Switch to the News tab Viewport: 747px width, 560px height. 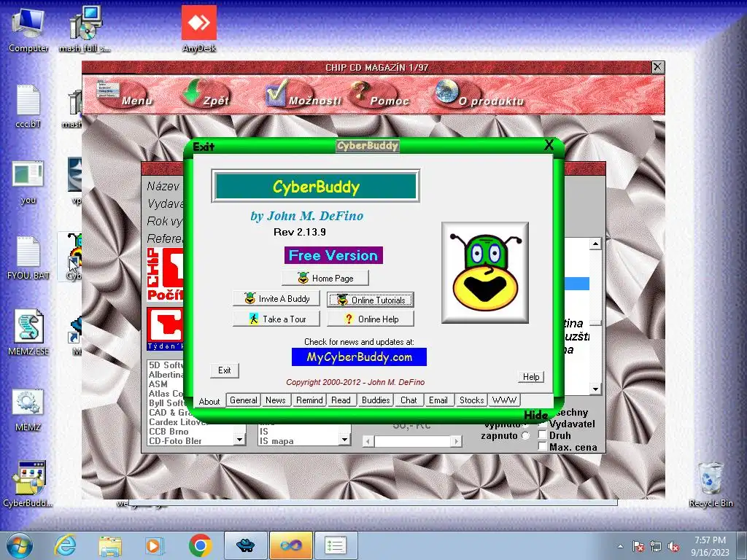[x=275, y=400]
